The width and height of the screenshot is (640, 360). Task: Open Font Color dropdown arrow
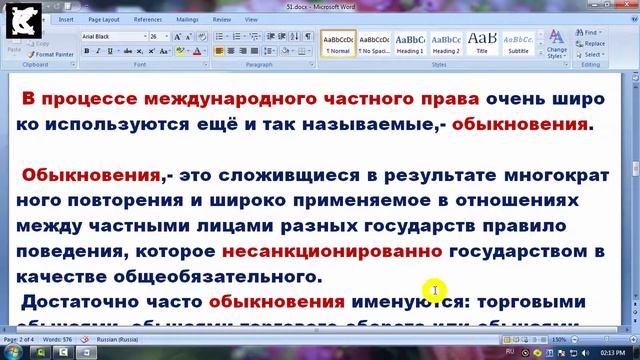click(x=205, y=51)
